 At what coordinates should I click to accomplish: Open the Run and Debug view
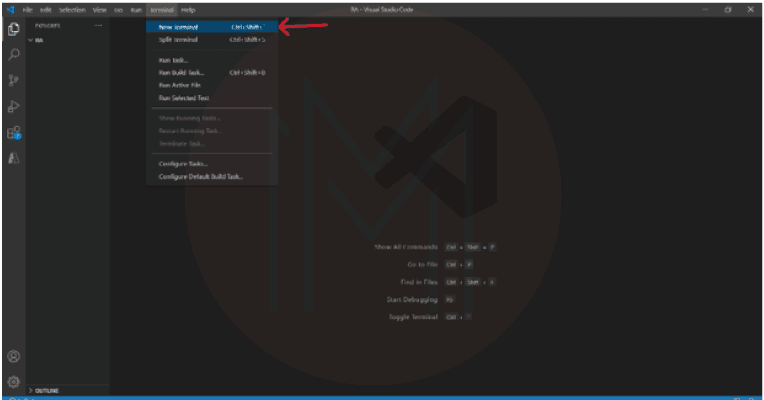click(x=14, y=106)
